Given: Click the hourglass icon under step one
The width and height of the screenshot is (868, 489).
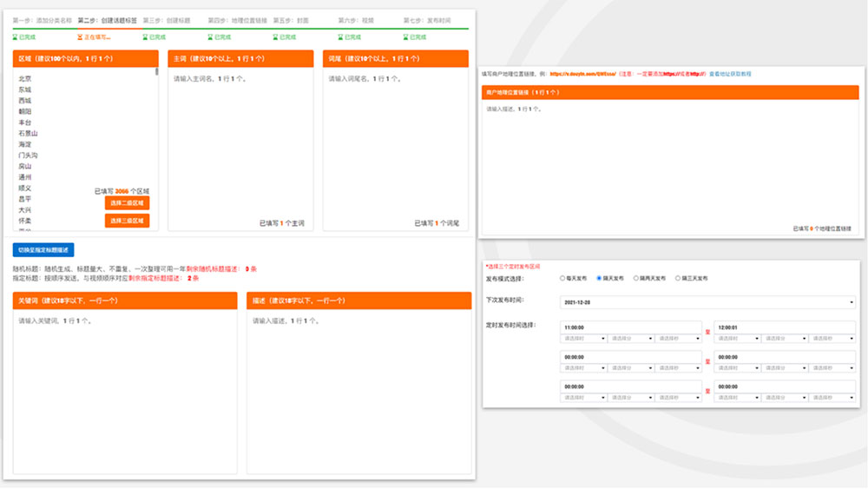Looking at the screenshot, I should tap(16, 37).
